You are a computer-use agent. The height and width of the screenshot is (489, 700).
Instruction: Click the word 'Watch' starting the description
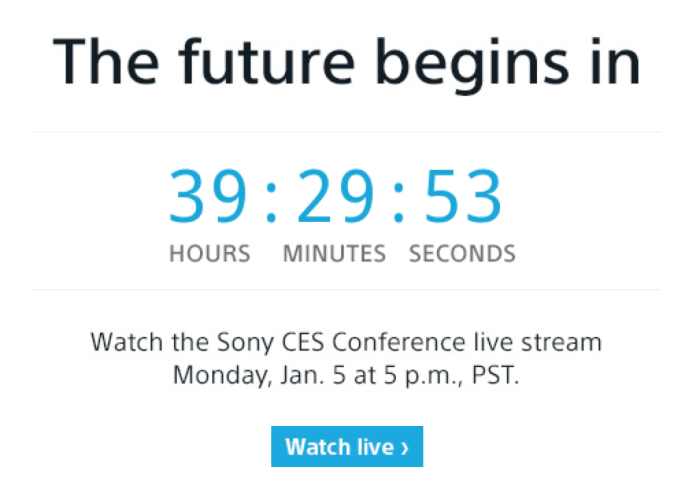(127, 342)
